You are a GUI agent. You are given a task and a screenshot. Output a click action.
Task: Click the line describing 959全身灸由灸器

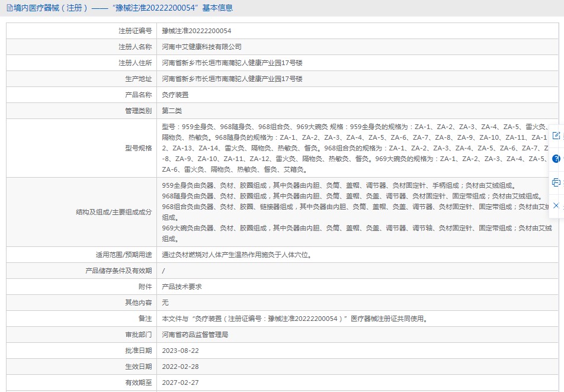[x=339, y=185]
